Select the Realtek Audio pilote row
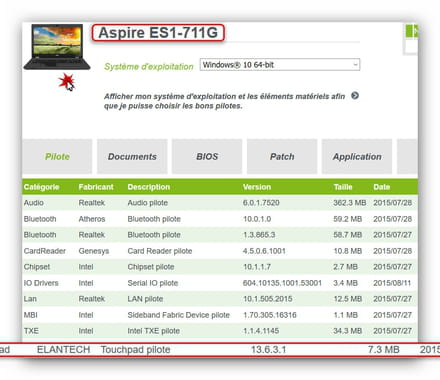The width and height of the screenshot is (440, 380). pyautogui.click(x=220, y=203)
